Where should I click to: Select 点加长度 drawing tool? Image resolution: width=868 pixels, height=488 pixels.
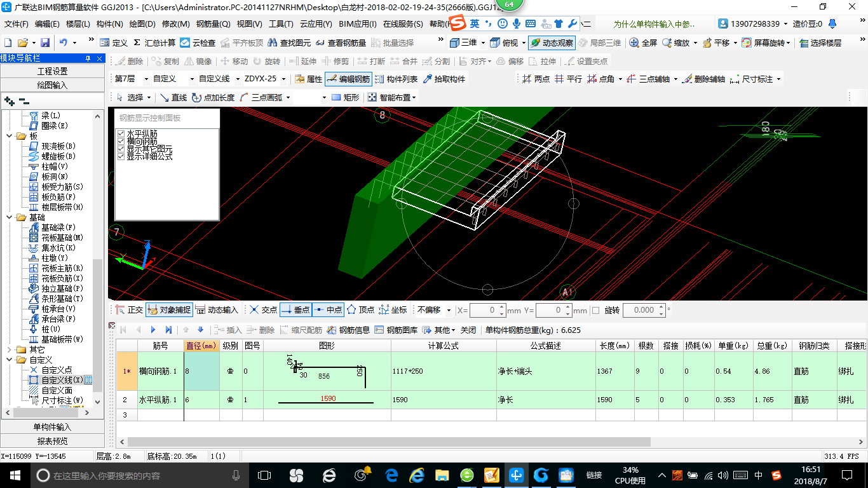coord(213,97)
